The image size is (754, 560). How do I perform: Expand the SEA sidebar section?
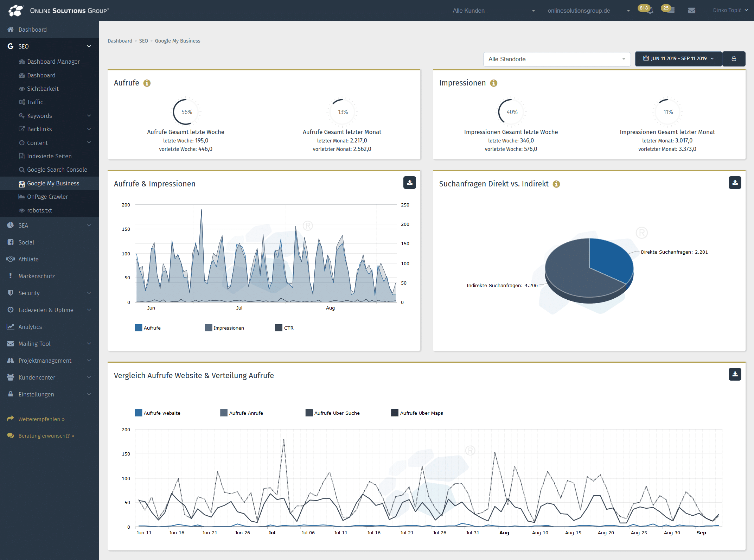click(50, 225)
